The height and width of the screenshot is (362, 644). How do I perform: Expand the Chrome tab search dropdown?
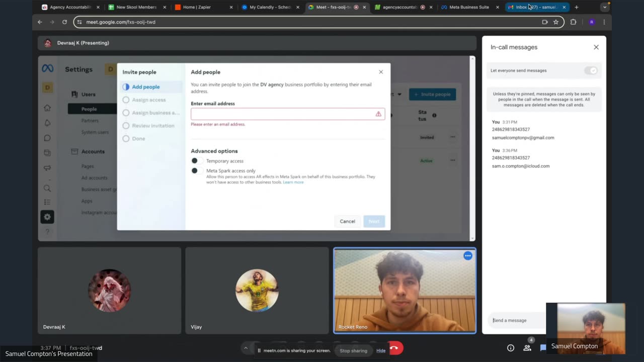point(605,7)
